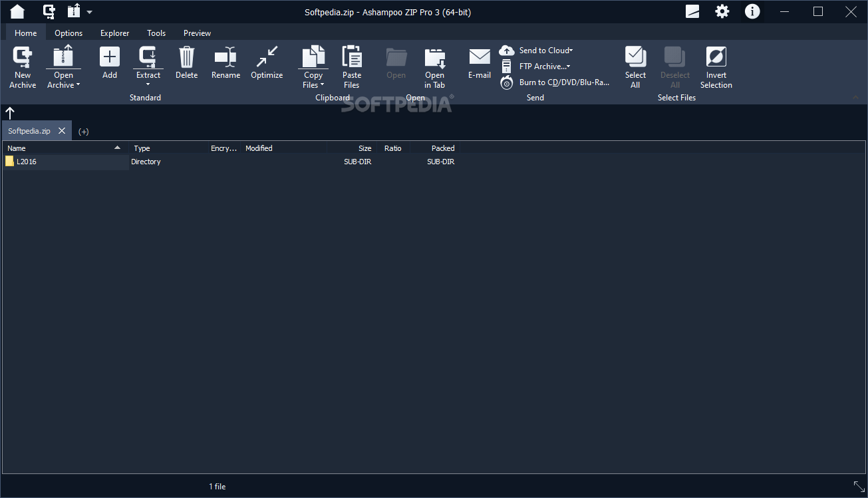
Task: Click the Home icon in title bar
Action: click(17, 11)
